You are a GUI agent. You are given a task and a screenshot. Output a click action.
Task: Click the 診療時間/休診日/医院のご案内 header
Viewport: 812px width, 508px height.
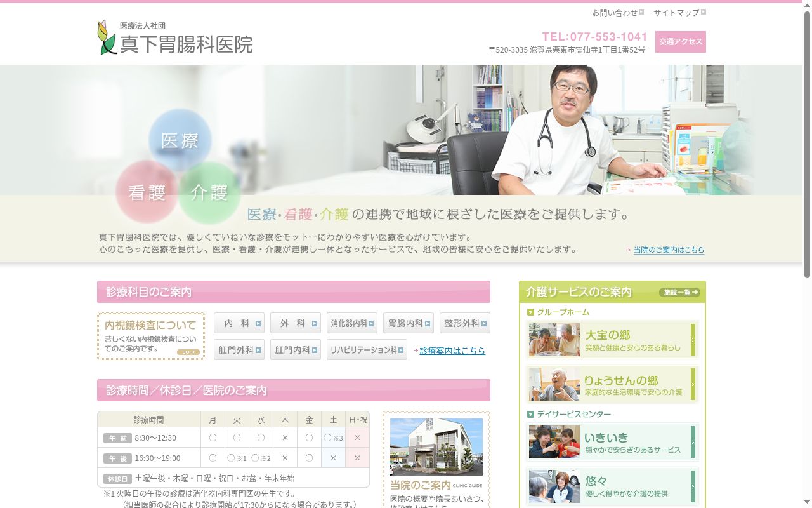[x=294, y=391]
